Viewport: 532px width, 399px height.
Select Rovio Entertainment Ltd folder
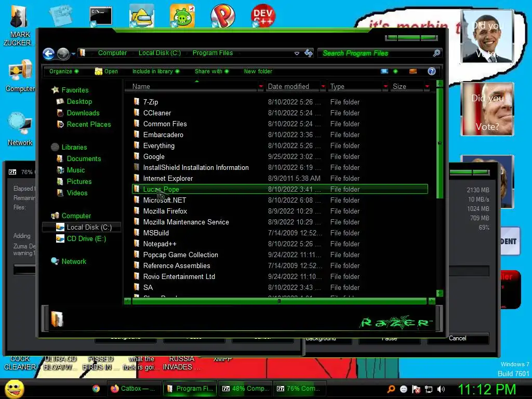coord(280,276)
